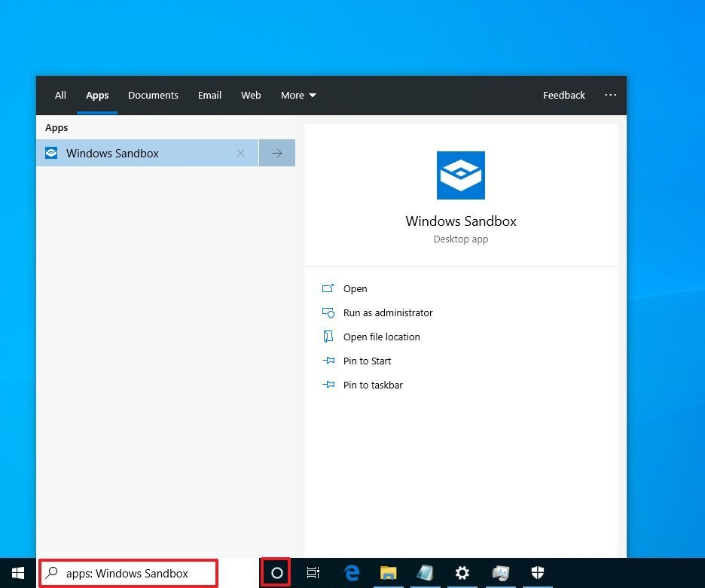The image size is (705, 588).
Task: Click the Cortana circle icon in taskbar
Action: coord(276,573)
